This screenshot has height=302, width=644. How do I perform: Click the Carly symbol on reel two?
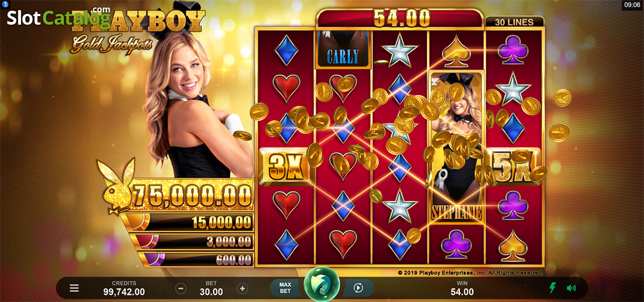pyautogui.click(x=343, y=49)
